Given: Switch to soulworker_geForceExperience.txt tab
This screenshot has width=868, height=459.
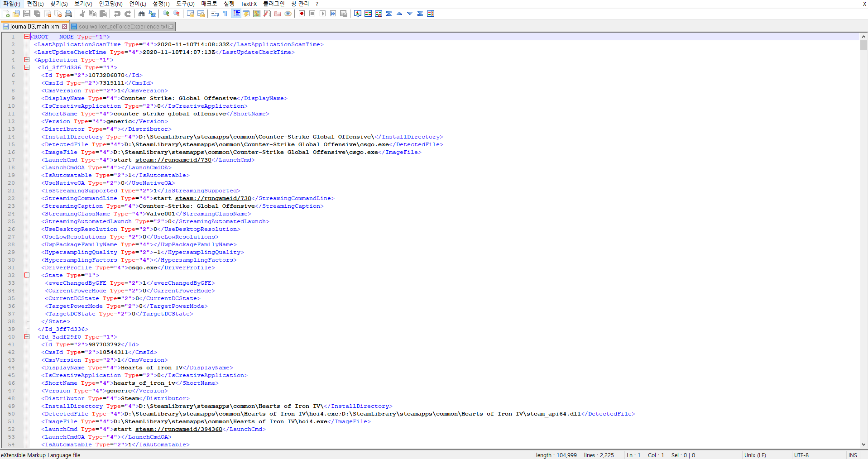Looking at the screenshot, I should click(123, 27).
